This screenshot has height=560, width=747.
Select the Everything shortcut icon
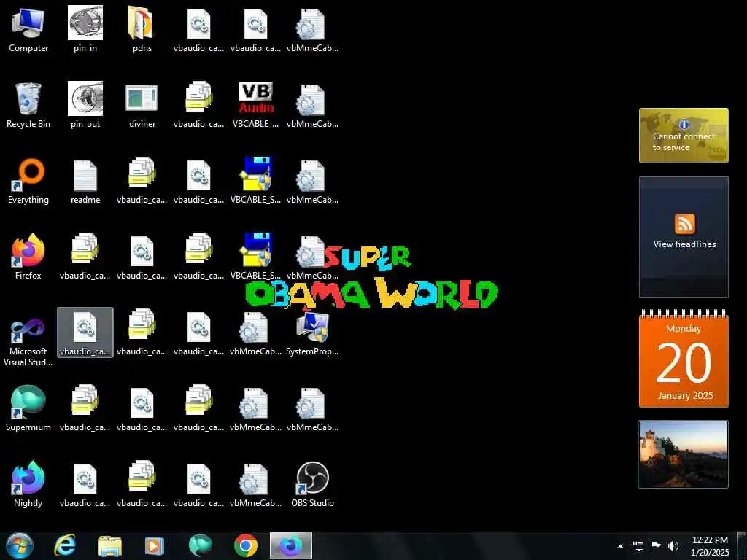click(x=28, y=181)
